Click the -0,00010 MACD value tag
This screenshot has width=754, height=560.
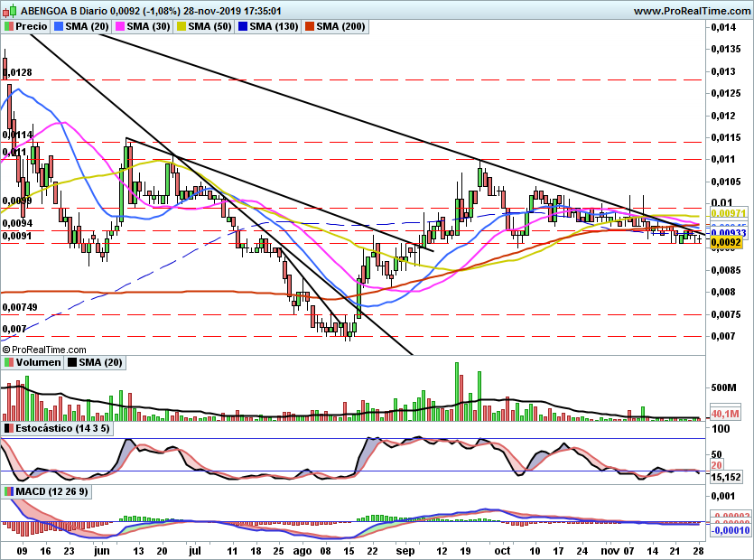pos(730,530)
